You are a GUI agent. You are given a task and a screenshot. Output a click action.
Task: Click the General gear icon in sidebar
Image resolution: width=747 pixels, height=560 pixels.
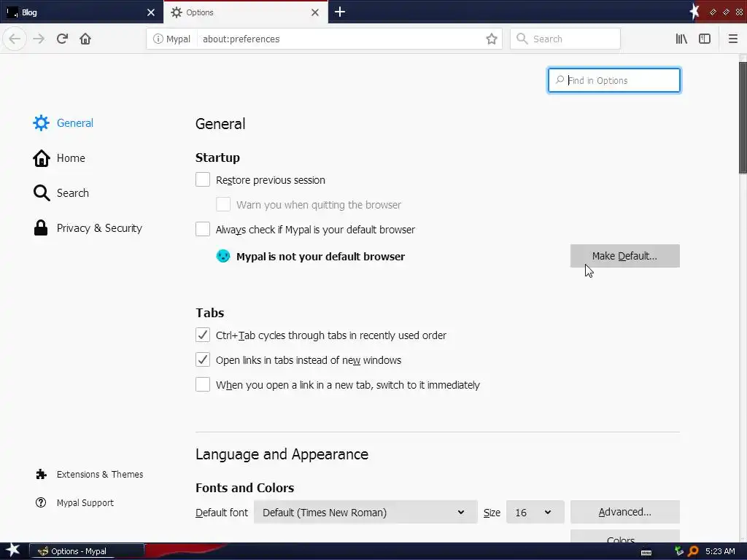tap(41, 122)
